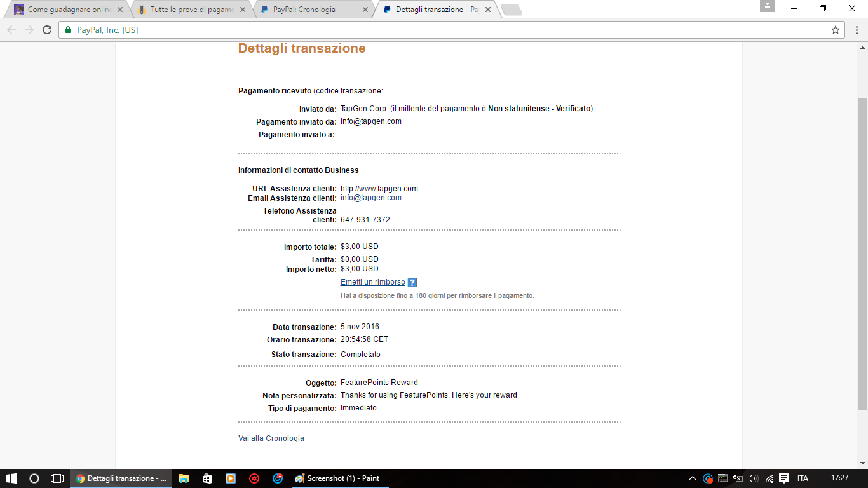Open the red circular taskbar app icon
Viewport: 868px width, 488px height.
254,478
